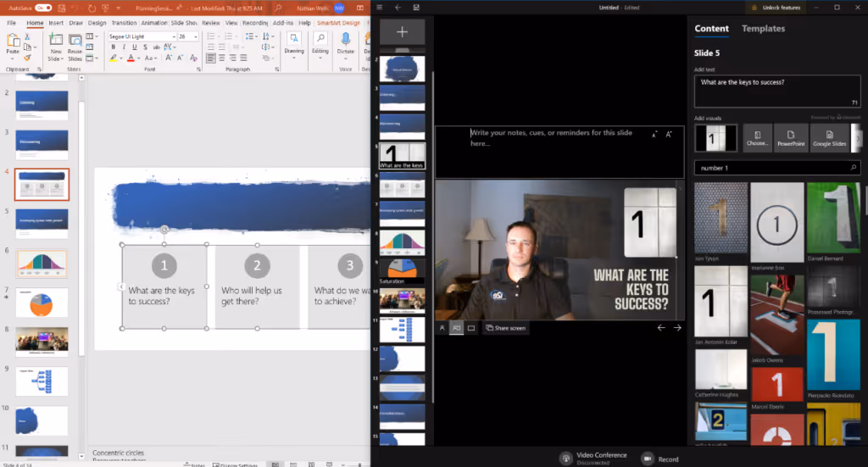
Task: Decrease the notes font size in presenter app
Action: point(654,135)
